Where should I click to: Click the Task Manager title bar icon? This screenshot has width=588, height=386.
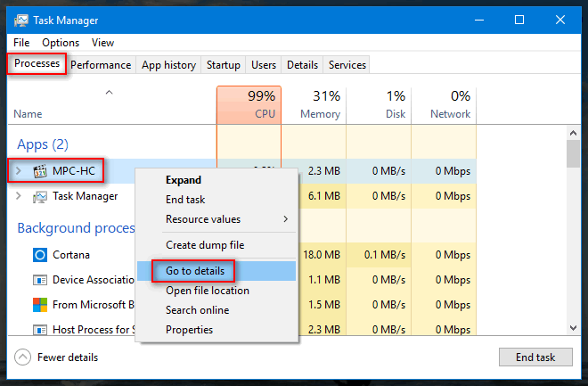(21, 21)
